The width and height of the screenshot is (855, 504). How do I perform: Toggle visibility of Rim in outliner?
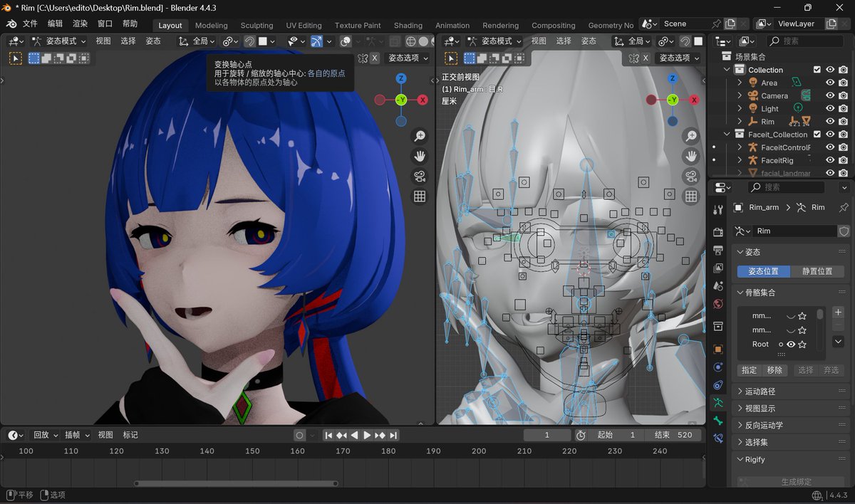(830, 122)
